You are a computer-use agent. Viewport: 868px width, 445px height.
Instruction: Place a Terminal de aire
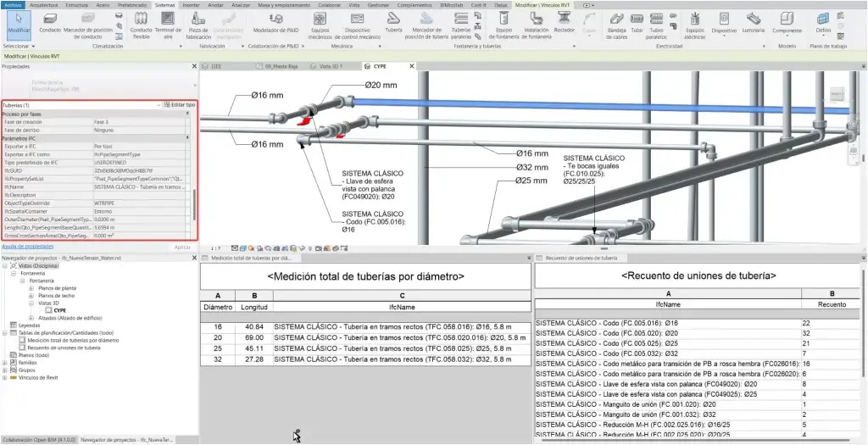(x=168, y=25)
